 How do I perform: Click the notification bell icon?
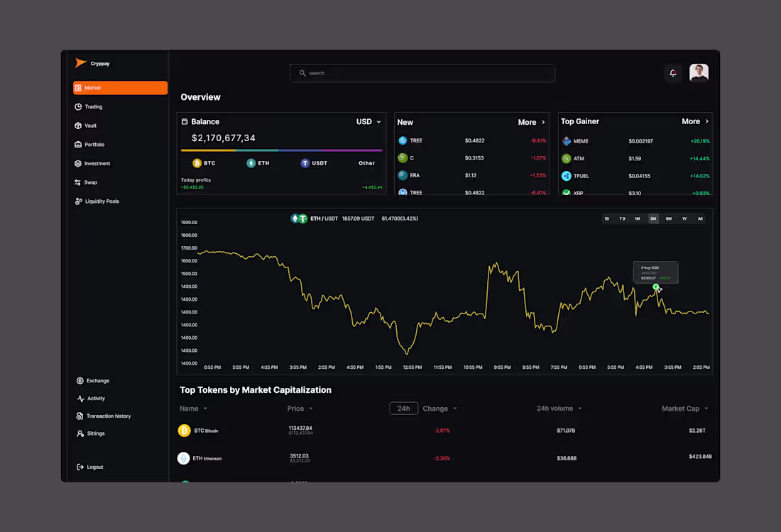tap(672, 72)
